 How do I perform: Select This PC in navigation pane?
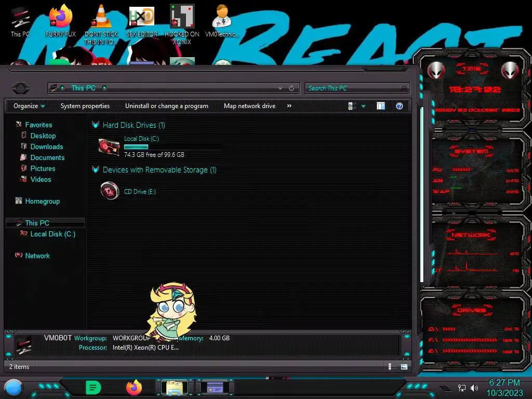point(45,223)
